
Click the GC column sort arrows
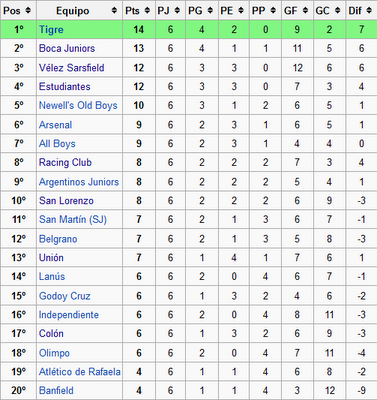pos(337,11)
